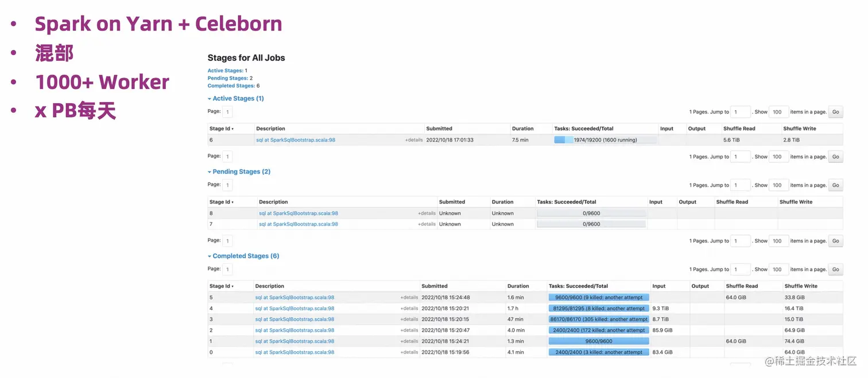Click Go button below the Pending Stages table
868x378 pixels.
coord(835,241)
